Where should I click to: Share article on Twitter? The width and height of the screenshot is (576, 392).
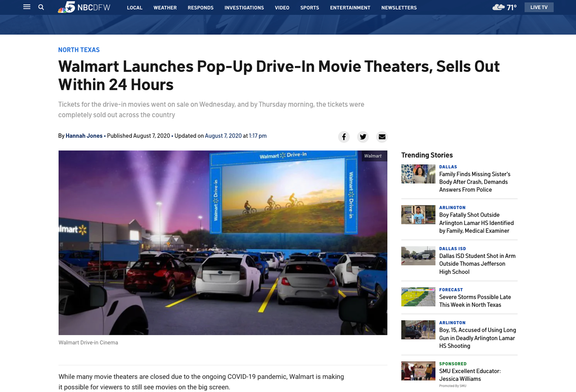coord(363,137)
